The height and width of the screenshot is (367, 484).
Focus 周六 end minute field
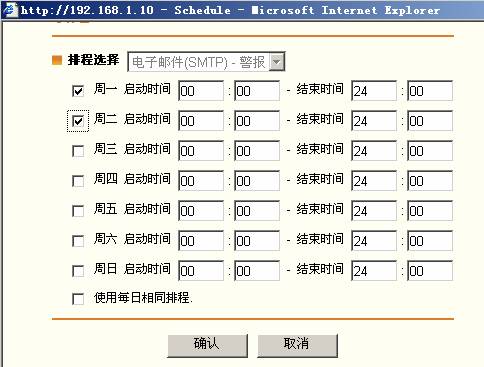click(x=430, y=240)
